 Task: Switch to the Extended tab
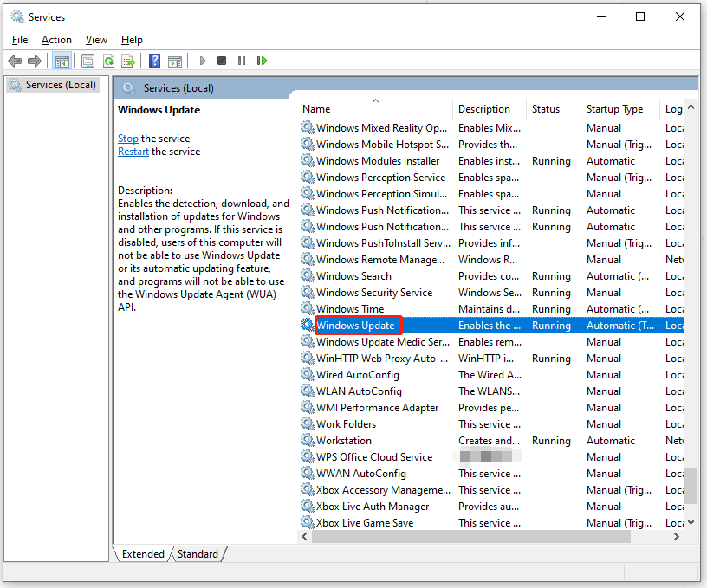(x=143, y=553)
